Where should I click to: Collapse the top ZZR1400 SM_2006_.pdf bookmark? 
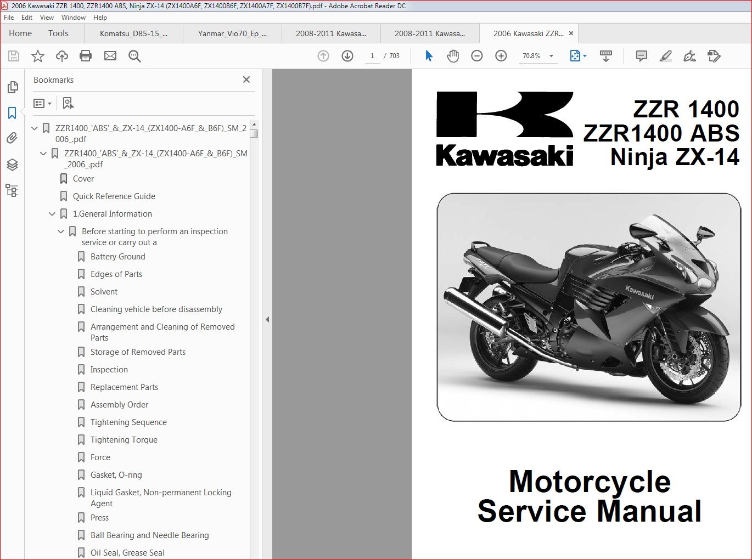click(35, 128)
